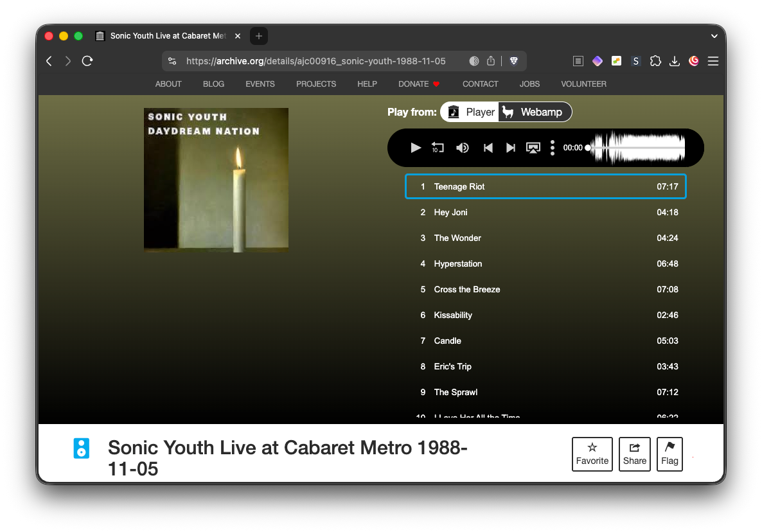Screen dimensions: 762x532
Task: Skip to previous track icon
Action: [488, 148]
